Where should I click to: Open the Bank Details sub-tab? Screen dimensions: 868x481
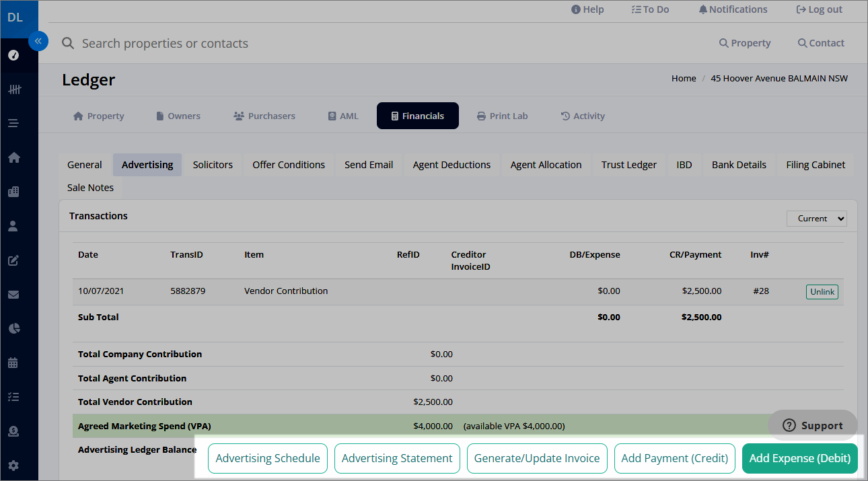point(739,165)
